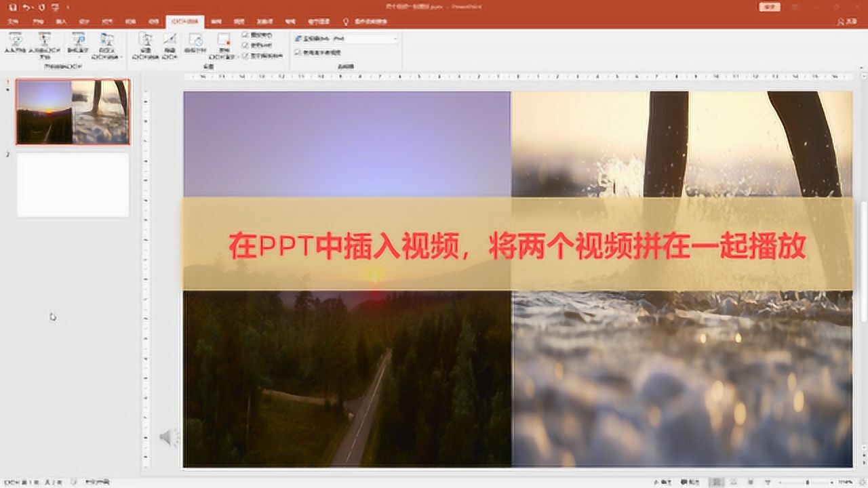Click the Sign in (登录) button
This screenshot has height=488, width=868.
coord(769,6)
